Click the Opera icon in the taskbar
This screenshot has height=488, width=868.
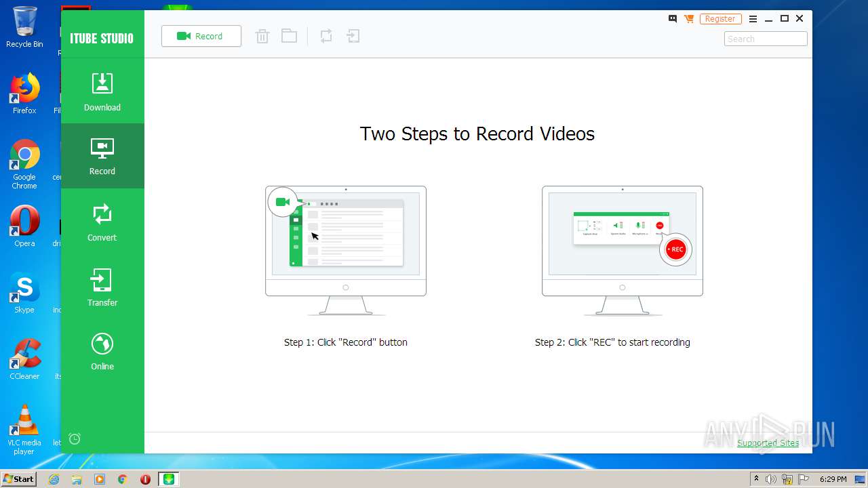(x=145, y=479)
